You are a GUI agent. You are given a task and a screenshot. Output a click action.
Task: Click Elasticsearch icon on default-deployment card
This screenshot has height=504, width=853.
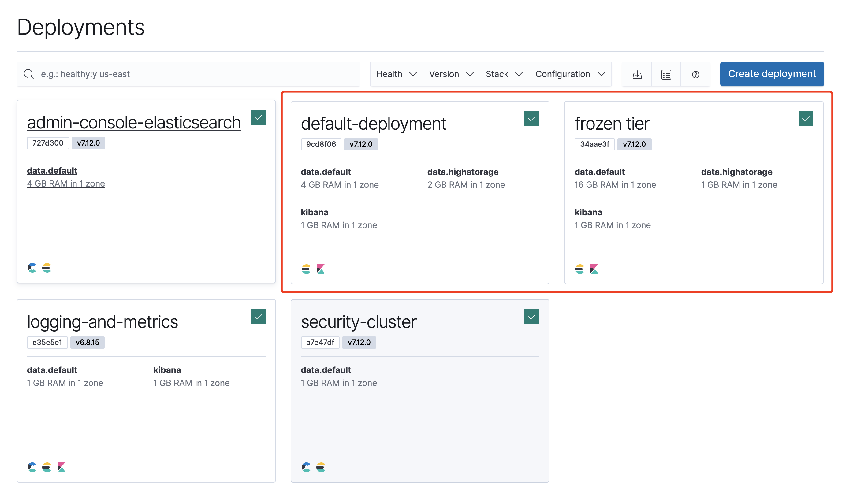[306, 269]
